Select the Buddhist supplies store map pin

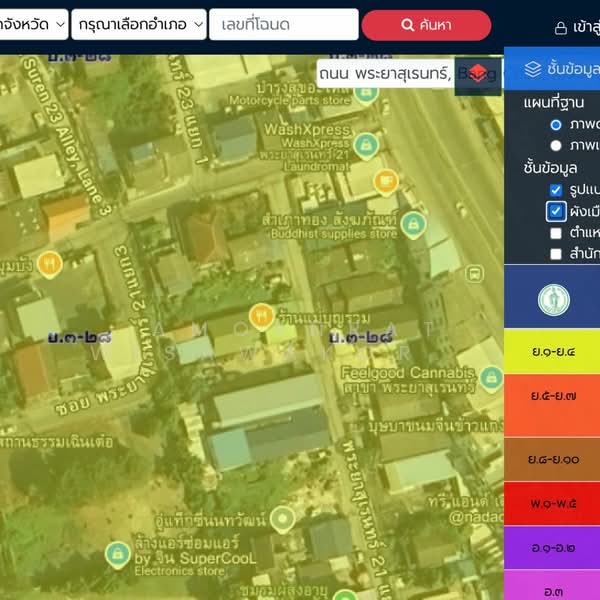[x=413, y=224]
